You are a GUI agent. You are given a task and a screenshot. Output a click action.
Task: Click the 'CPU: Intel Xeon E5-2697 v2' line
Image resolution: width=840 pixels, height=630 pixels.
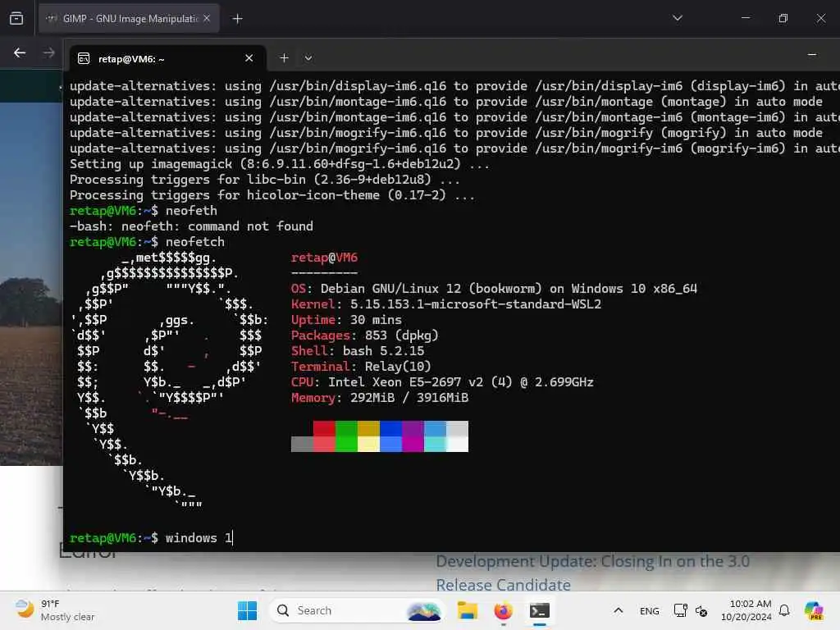coord(442,382)
